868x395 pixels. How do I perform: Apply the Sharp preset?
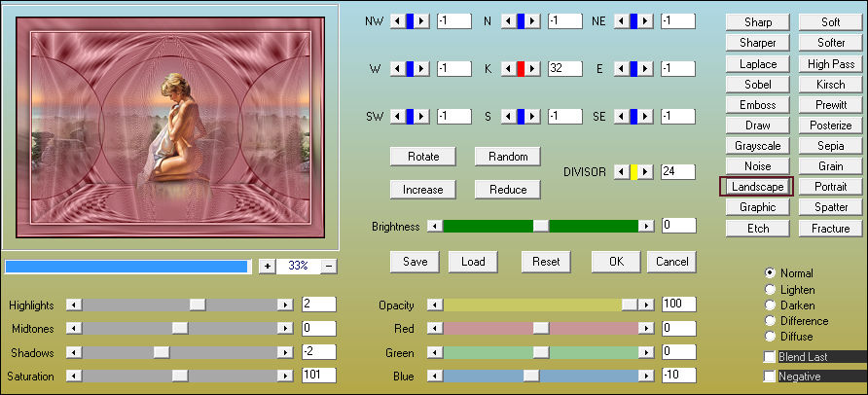point(758,22)
